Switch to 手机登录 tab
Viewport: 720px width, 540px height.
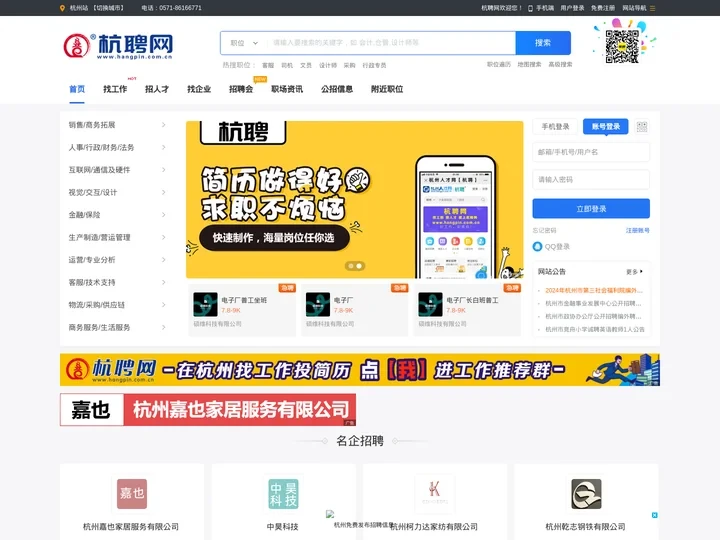pyautogui.click(x=556, y=127)
